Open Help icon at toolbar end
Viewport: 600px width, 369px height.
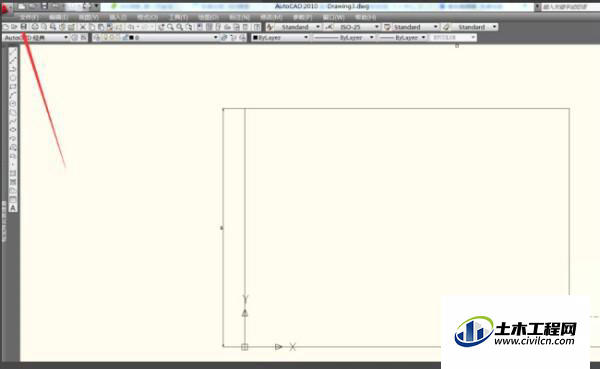click(x=257, y=27)
